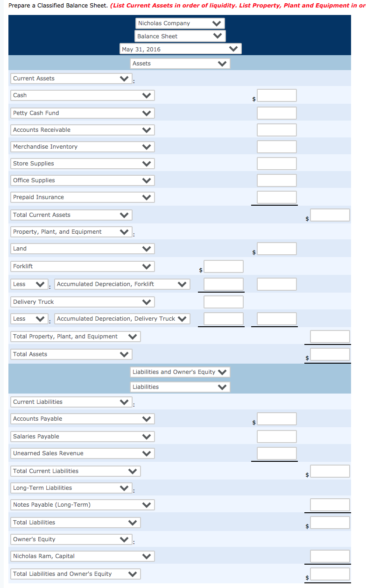Click the Merchandise Inventory dropdown arrow
This screenshot has height=588, width=366.
(148, 146)
